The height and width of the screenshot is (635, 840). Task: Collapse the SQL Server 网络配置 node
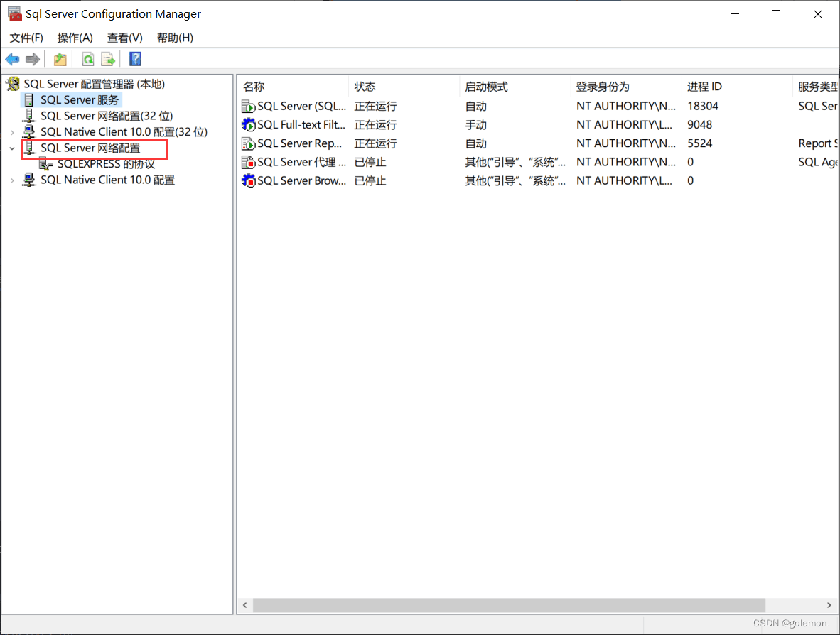[x=12, y=148]
